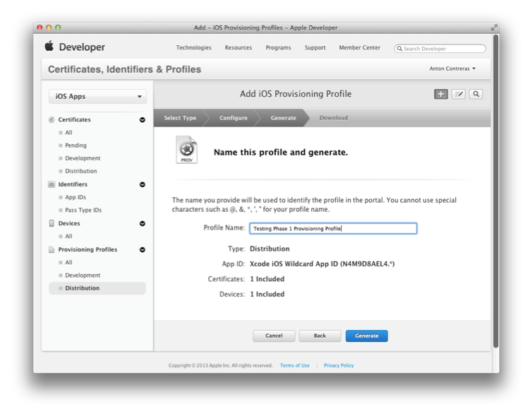Click the search magnifier icon in header
Screen dimensions: 532x416
tap(476, 94)
